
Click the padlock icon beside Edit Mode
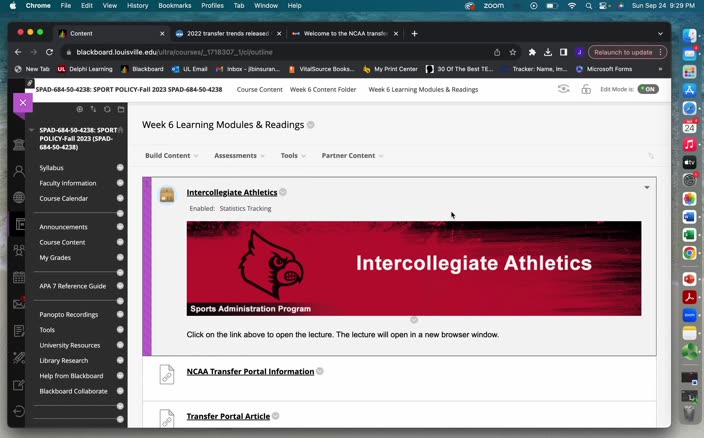586,89
